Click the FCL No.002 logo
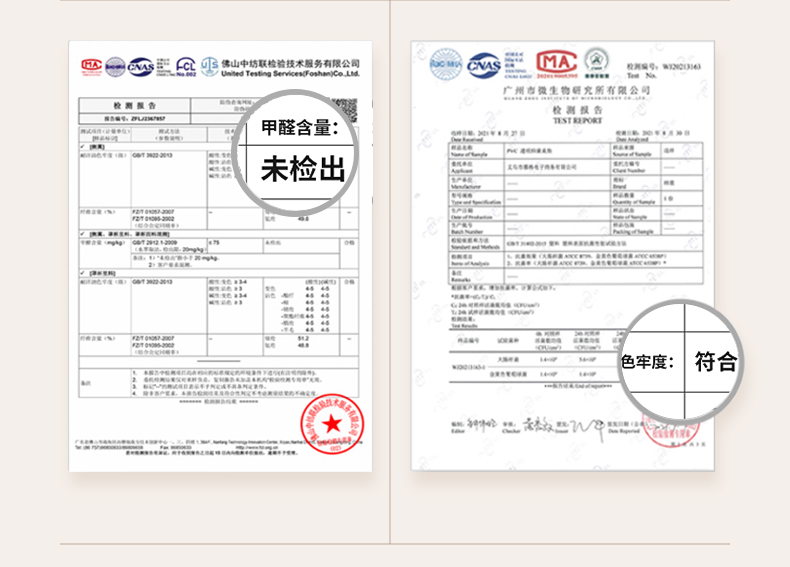 [x=186, y=67]
